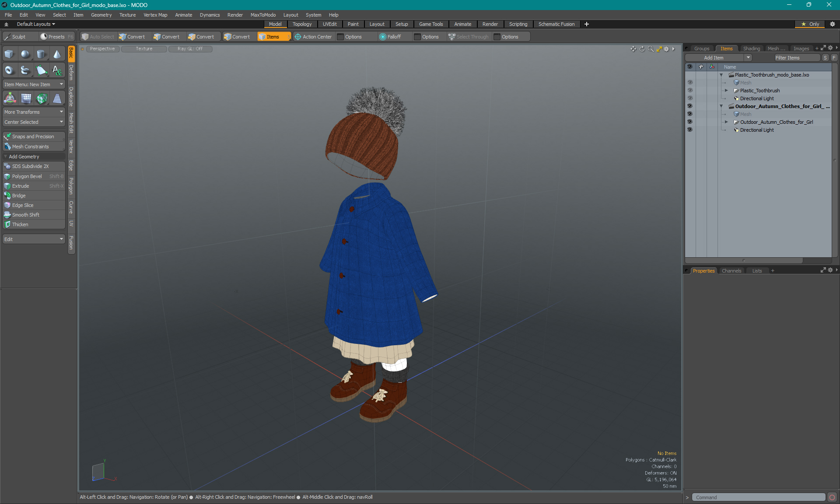Click the viewport pan-move icon
This screenshot has height=504, width=840.
click(x=633, y=49)
